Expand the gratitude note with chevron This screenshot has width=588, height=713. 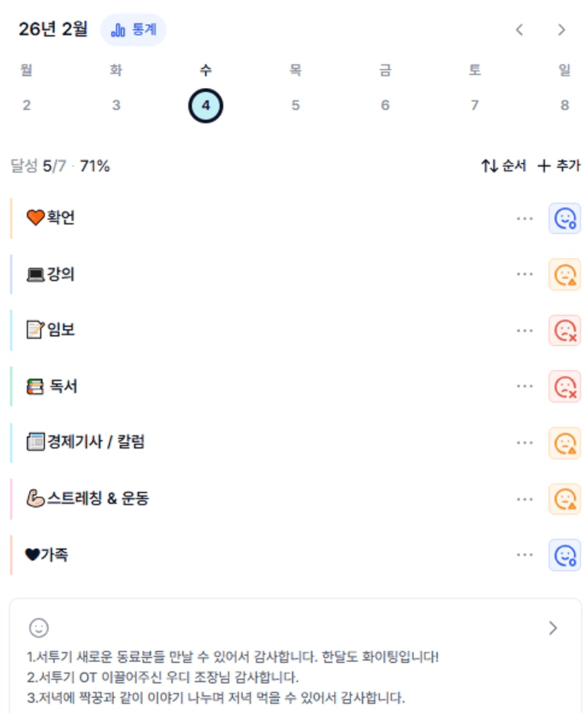click(553, 628)
